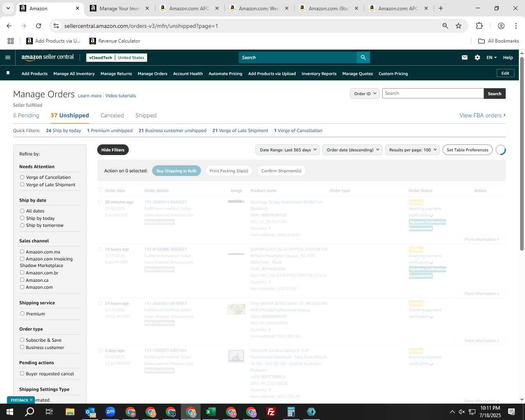The image size is (525, 420).
Task: Check Buyer requested cancel option
Action: [22, 373]
